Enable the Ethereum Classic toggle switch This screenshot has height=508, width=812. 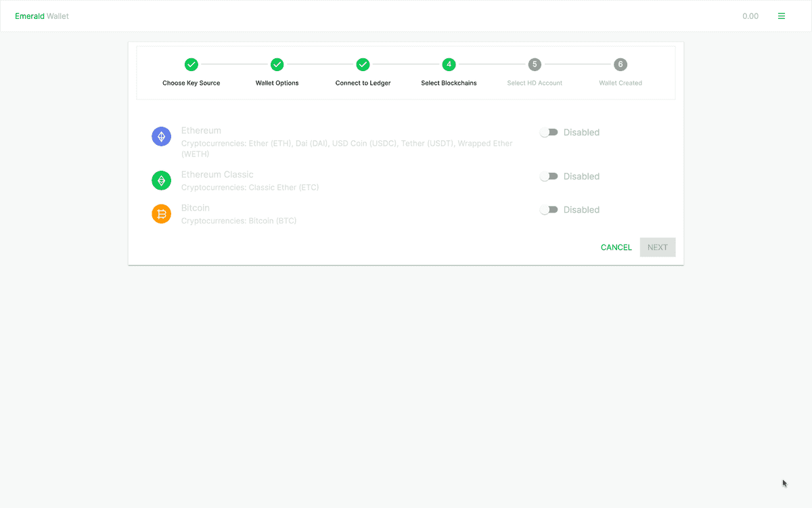click(x=549, y=176)
